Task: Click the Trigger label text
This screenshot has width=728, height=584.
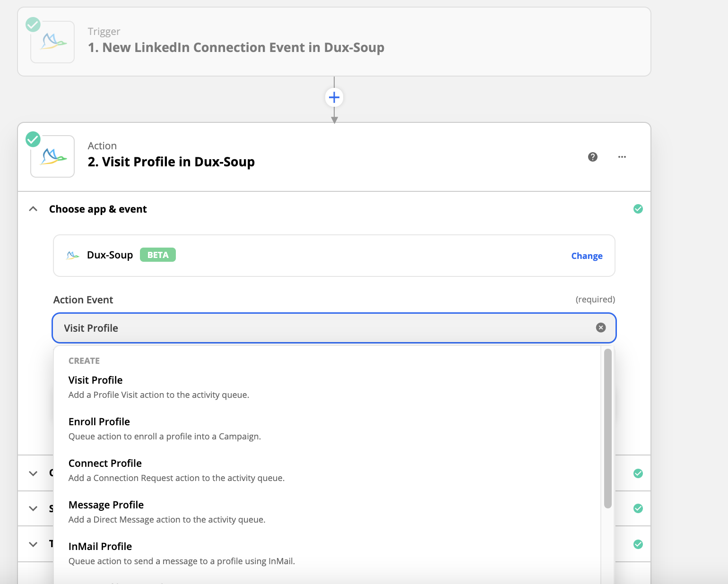Action: [x=104, y=32]
